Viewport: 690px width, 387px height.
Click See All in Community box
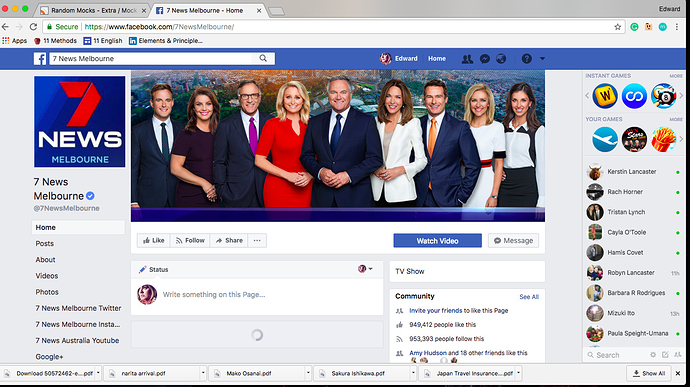click(x=529, y=297)
